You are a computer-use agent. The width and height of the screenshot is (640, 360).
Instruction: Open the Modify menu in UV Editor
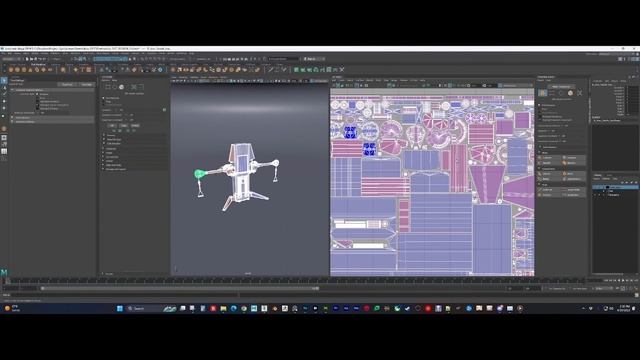370,80
